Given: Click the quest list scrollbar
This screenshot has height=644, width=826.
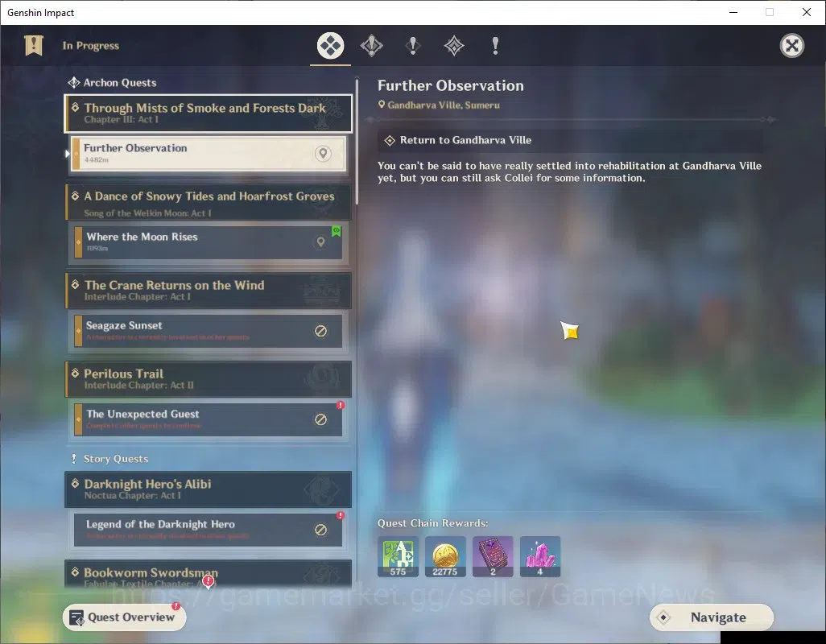Looking at the screenshot, I should tap(357, 142).
